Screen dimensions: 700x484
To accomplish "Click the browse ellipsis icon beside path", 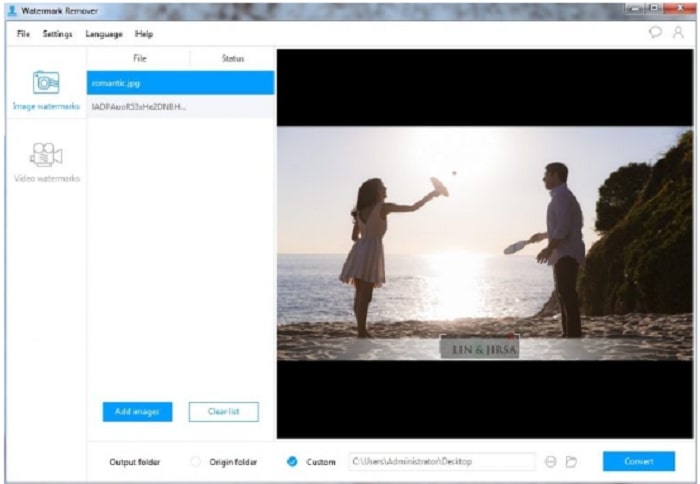I will (x=551, y=462).
